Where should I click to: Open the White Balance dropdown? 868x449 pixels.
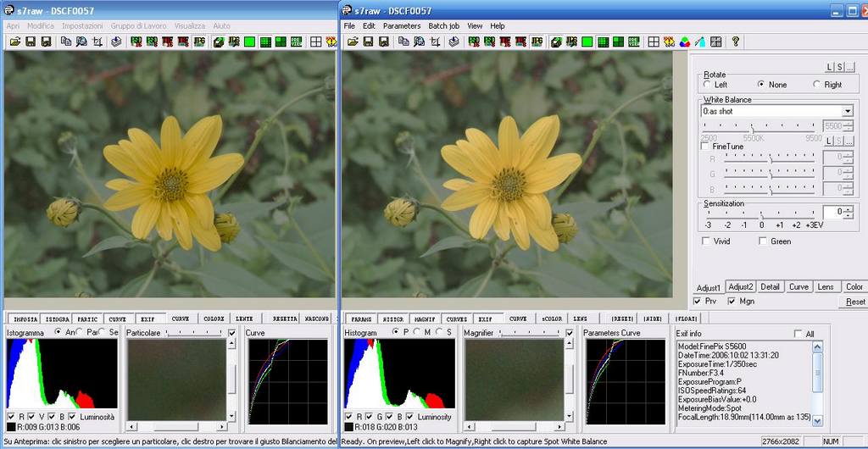click(x=848, y=111)
